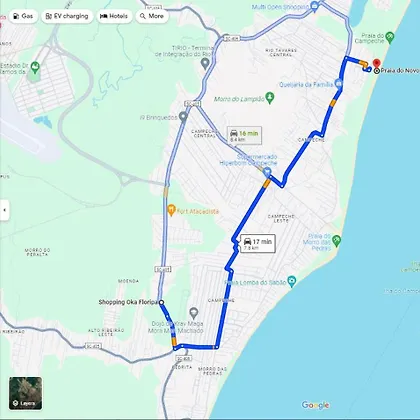Image resolution: width=420 pixels, height=420 pixels.
Task: Click the Queijaria da Família shop pin
Action: pyautogui.click(x=339, y=83)
